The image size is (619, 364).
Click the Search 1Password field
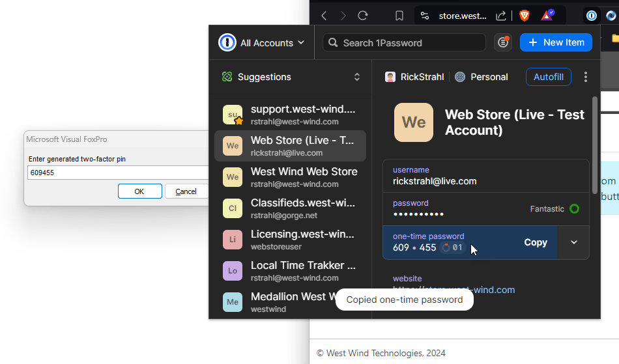click(404, 43)
